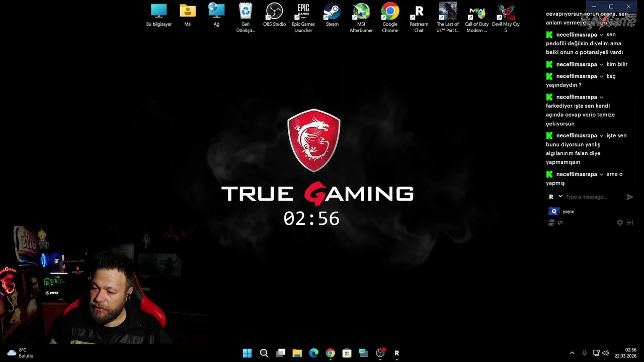The image size is (644, 362).
Task: Open the Windows Start menu
Action: point(247,353)
